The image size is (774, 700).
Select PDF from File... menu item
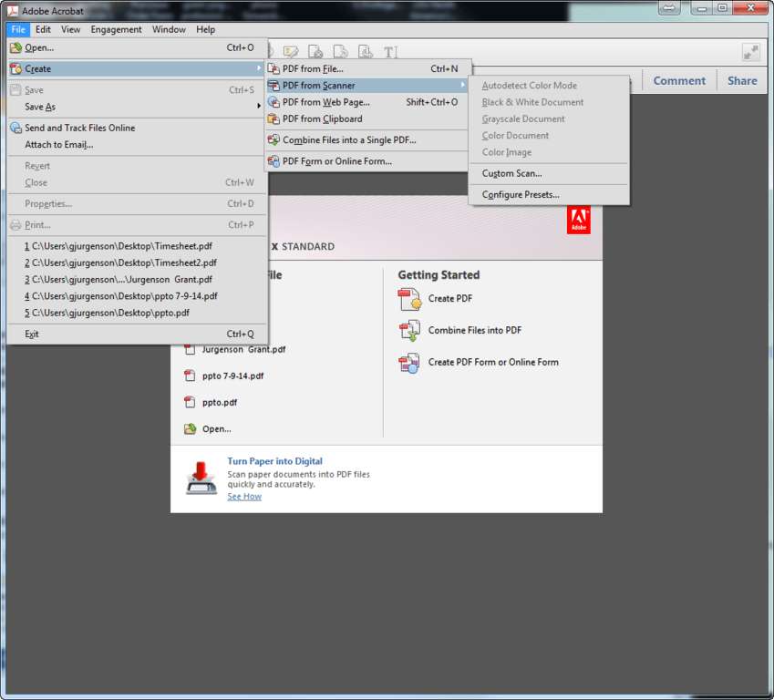click(366, 68)
